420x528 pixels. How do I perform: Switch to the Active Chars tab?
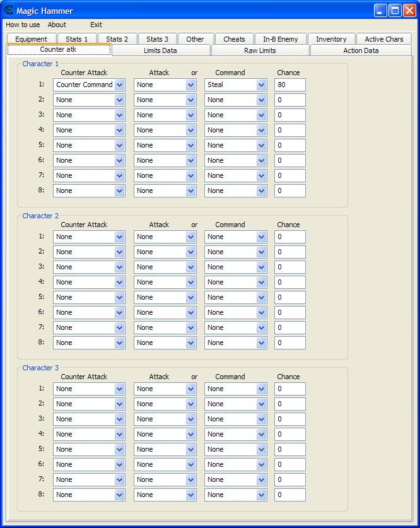click(x=384, y=38)
